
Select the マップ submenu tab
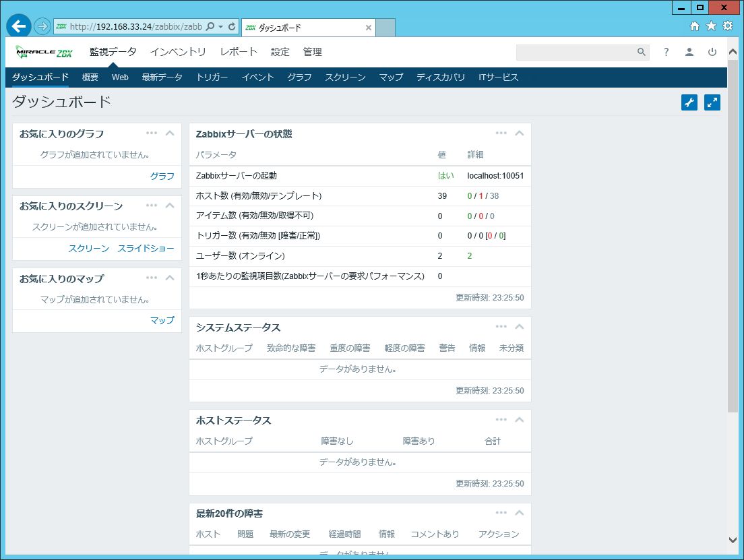(x=391, y=77)
